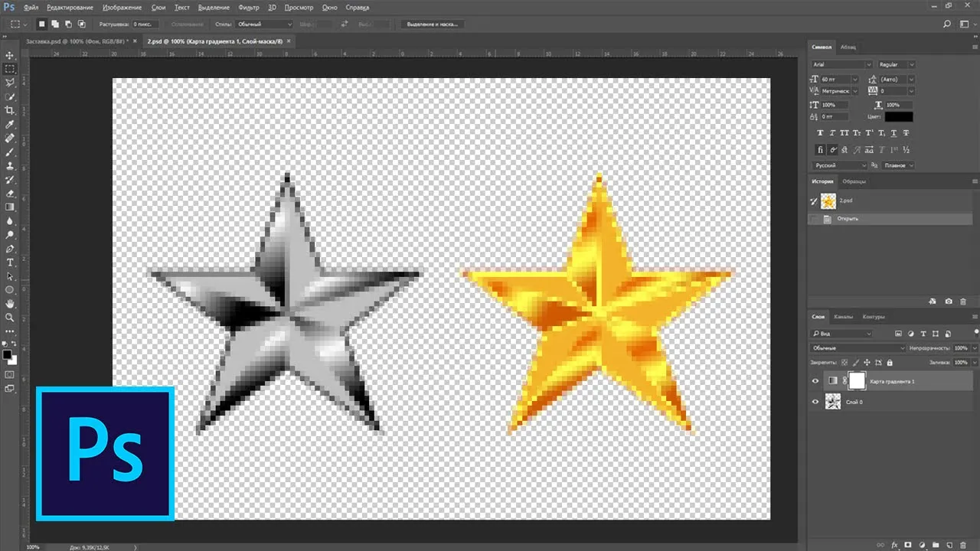
Task: Select the Zoom magnifier tool
Action: click(x=10, y=318)
